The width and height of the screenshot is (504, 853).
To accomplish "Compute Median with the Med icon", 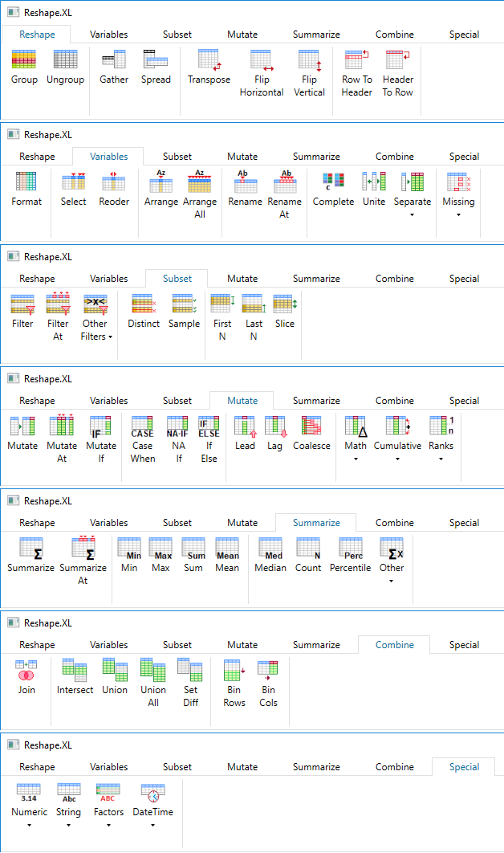I will 270,548.
